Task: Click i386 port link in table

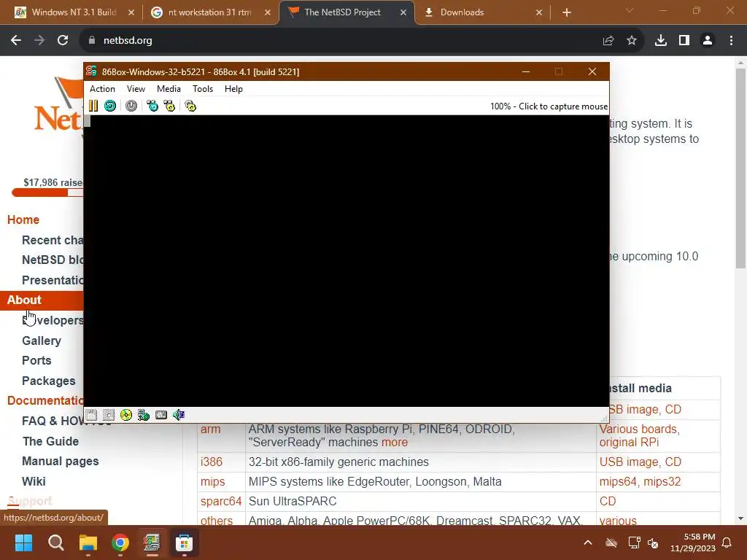Action: pos(212,462)
